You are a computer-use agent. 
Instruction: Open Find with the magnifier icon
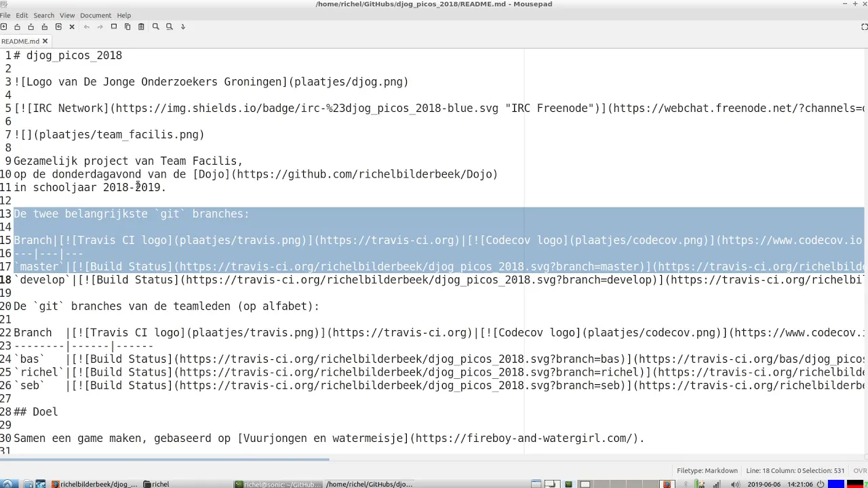coord(155,26)
